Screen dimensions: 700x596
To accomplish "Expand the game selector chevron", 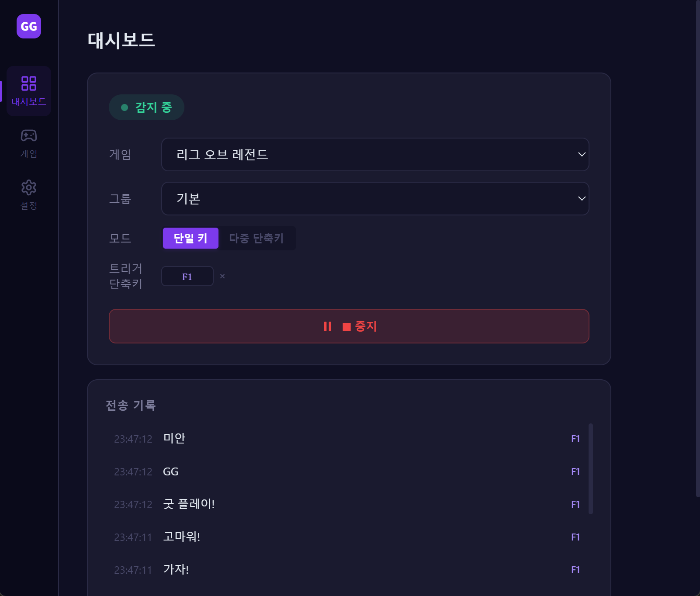I will [581, 154].
